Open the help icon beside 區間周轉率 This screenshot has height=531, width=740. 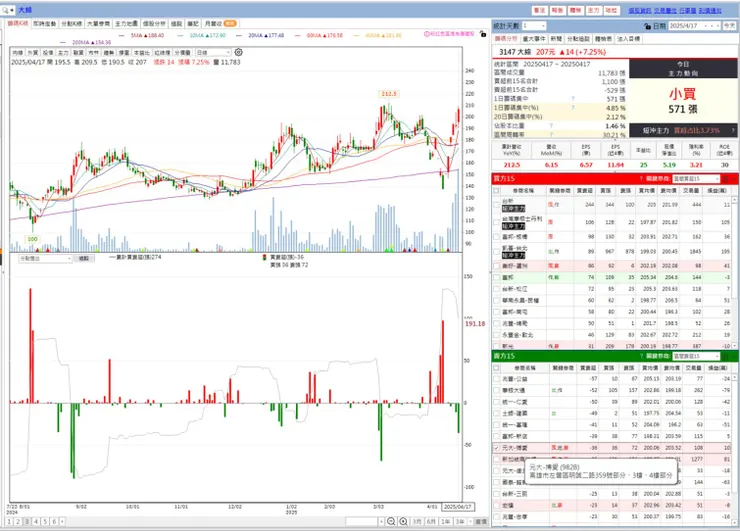pyautogui.click(x=551, y=135)
